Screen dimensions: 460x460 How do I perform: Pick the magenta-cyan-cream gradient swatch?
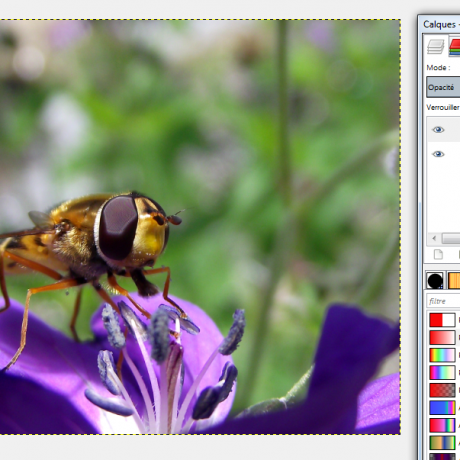(442, 373)
